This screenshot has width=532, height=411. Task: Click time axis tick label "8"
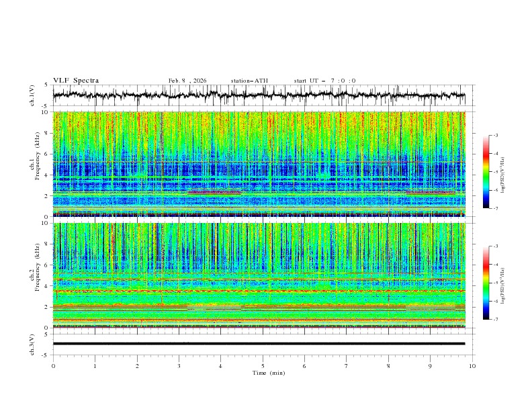pyautogui.click(x=388, y=366)
